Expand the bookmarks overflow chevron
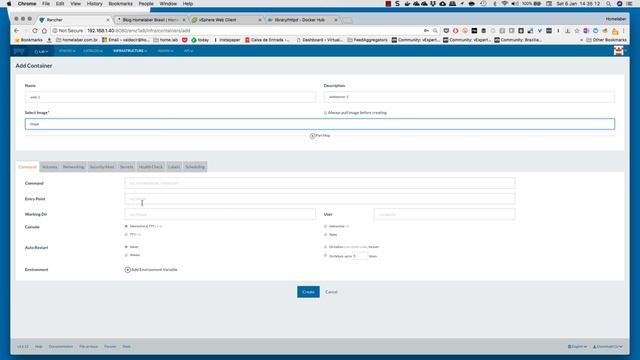 pyautogui.click(x=581, y=40)
